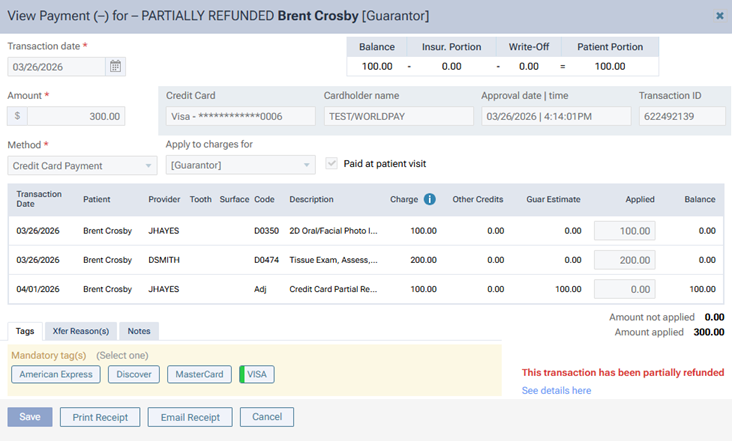The width and height of the screenshot is (732, 441).
Task: Switch to the Xfer Reason(s) tab
Action: tap(81, 331)
